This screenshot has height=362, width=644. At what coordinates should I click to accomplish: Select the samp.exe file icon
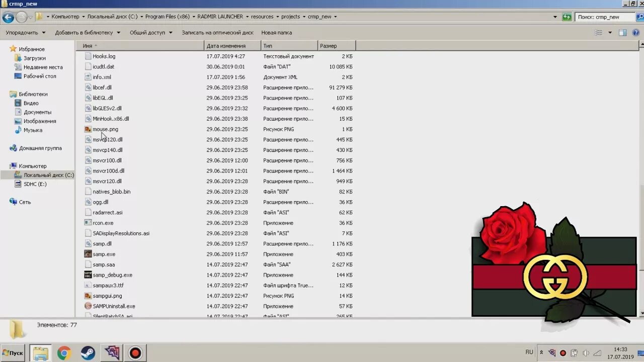pos(88,254)
